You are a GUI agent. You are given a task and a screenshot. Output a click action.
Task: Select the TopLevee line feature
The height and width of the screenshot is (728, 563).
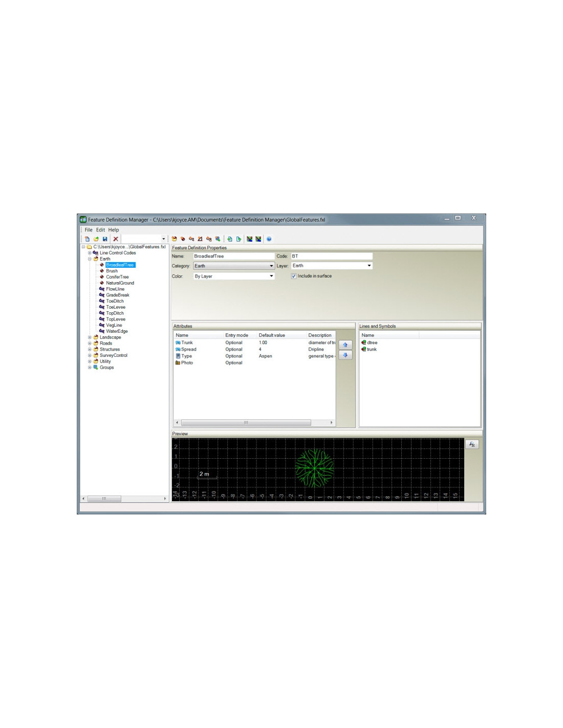(116, 319)
